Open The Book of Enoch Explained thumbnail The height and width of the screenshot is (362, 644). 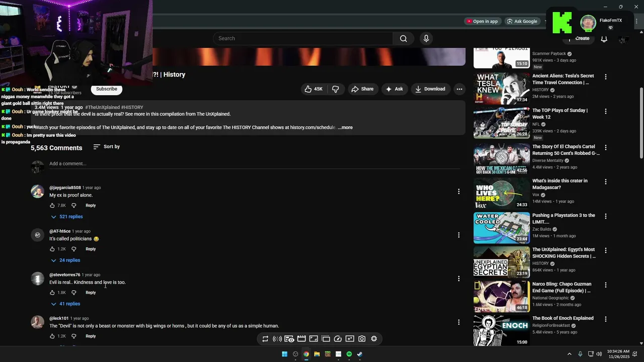502,331
